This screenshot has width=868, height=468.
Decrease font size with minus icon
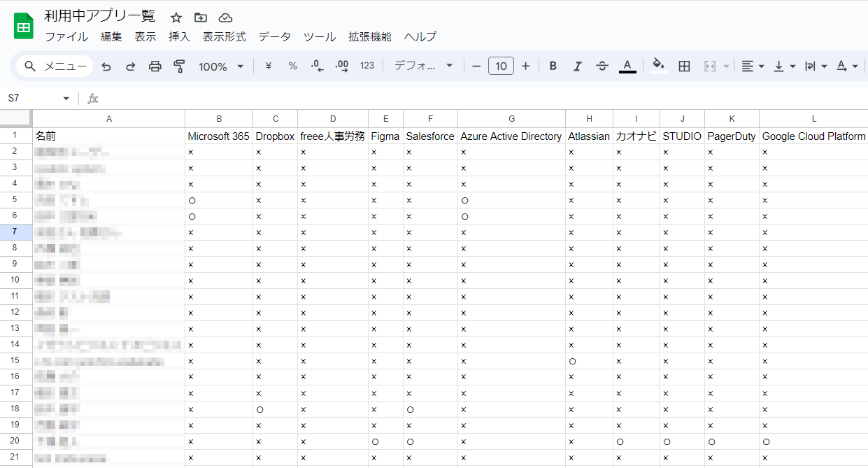[x=476, y=66]
